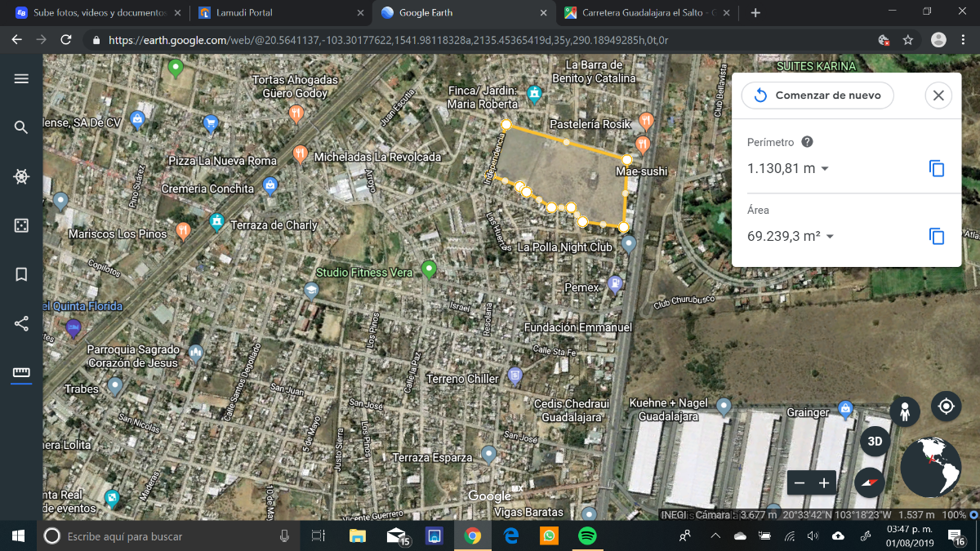Select the ruler measure tool
Viewport: 980px width, 551px height.
(x=21, y=373)
